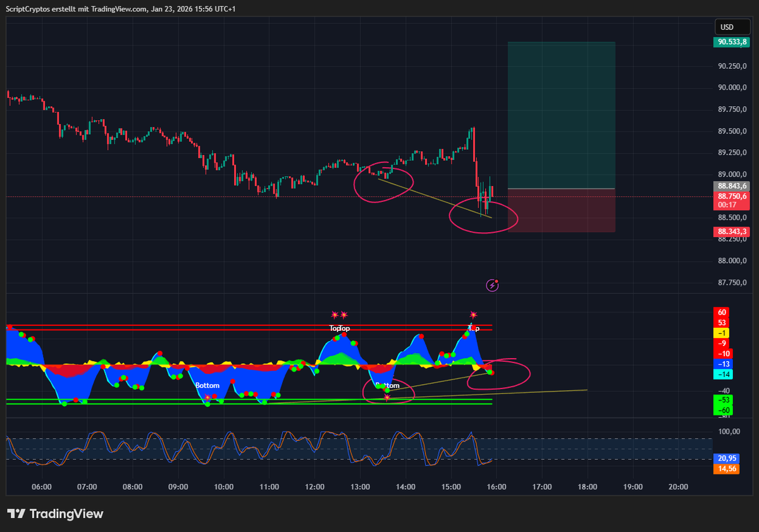This screenshot has width=759, height=532.
Task: Select the Top text label on the oscillator
Action: point(336,328)
